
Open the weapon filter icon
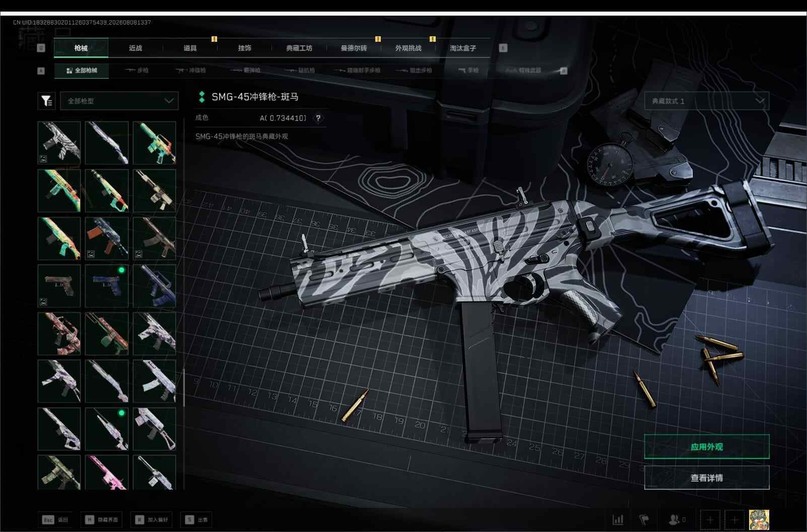(x=46, y=101)
